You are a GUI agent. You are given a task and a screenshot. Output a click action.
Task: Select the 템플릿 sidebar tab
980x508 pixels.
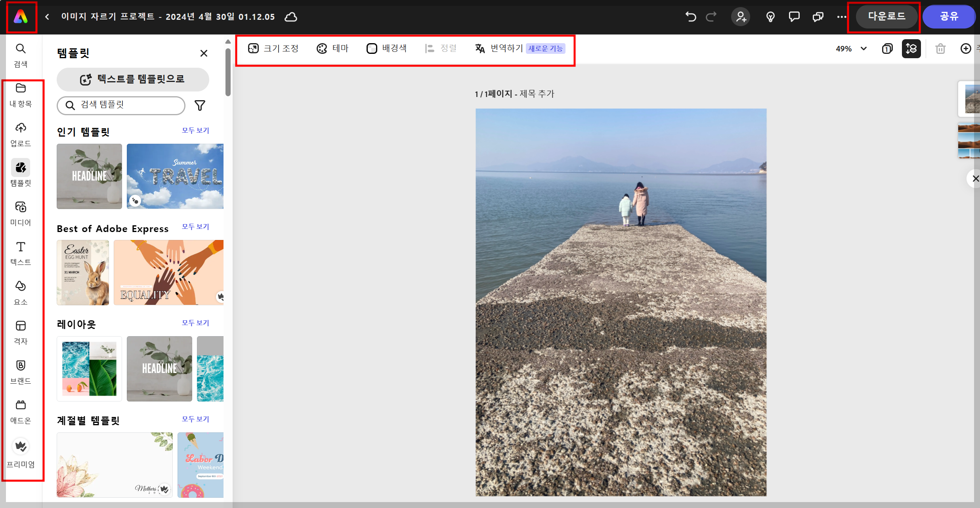[21, 173]
